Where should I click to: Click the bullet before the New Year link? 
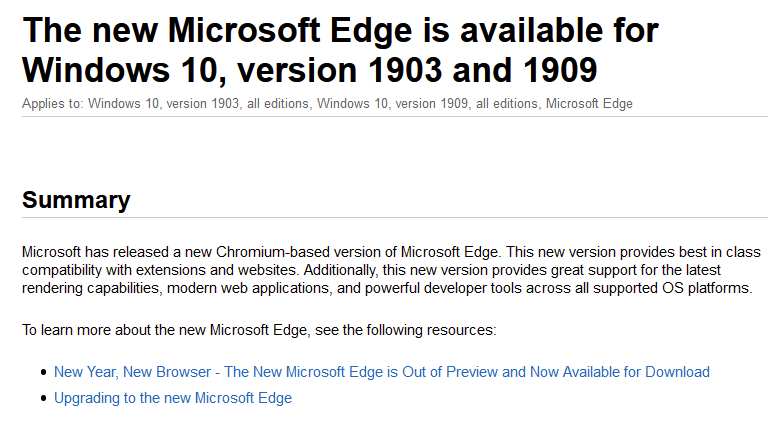point(43,373)
